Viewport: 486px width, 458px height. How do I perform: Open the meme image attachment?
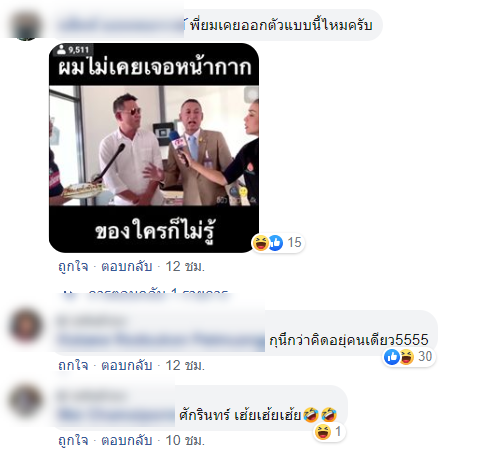point(154,148)
